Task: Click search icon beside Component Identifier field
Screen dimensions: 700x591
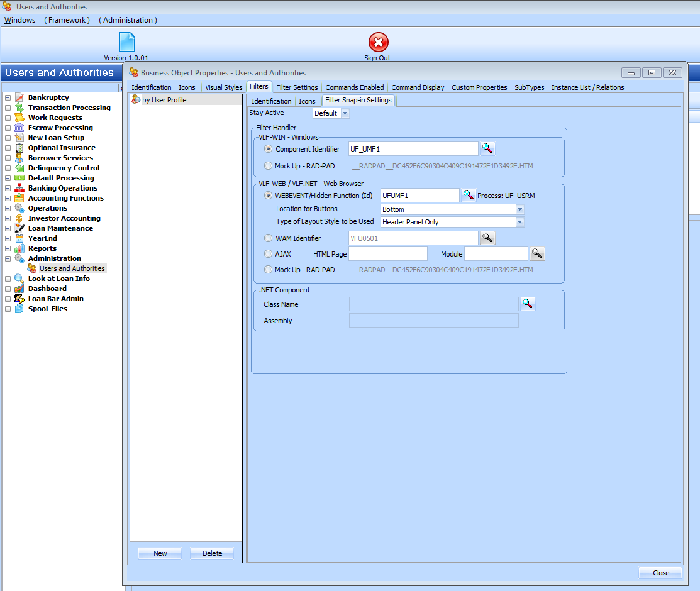Action: point(488,149)
